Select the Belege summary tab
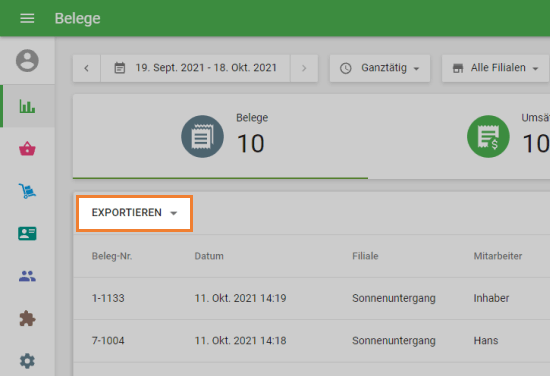Viewport: 550px width, 376px height. coord(220,137)
